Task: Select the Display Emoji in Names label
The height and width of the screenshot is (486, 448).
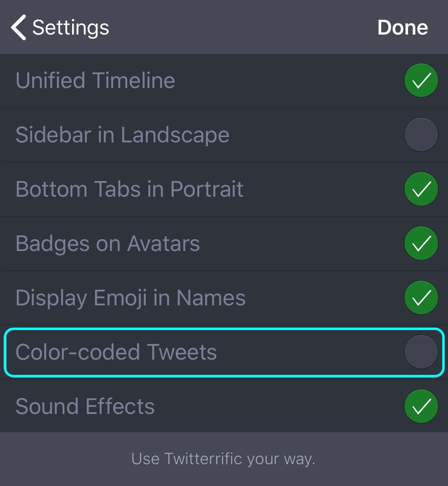Action: pos(130,298)
